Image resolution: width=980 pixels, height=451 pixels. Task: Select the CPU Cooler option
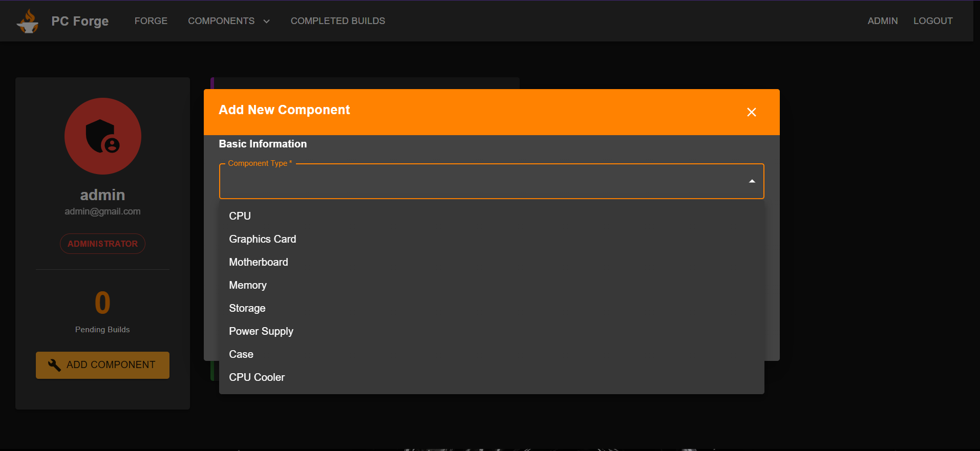click(257, 377)
